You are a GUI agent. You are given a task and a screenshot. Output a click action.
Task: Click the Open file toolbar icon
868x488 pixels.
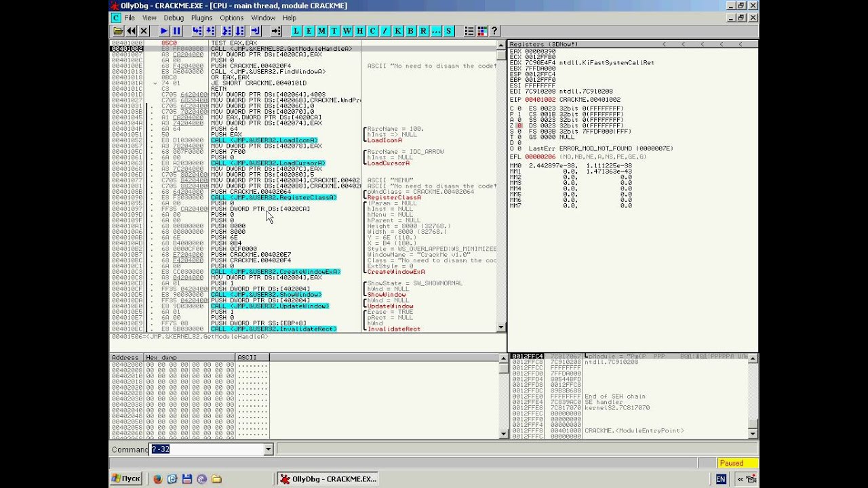pyautogui.click(x=118, y=31)
